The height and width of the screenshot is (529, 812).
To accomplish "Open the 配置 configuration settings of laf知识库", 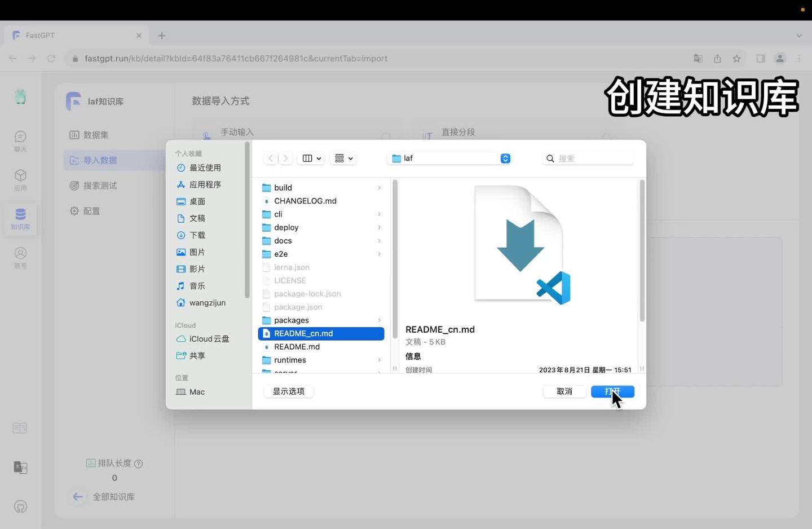I will pos(92,210).
